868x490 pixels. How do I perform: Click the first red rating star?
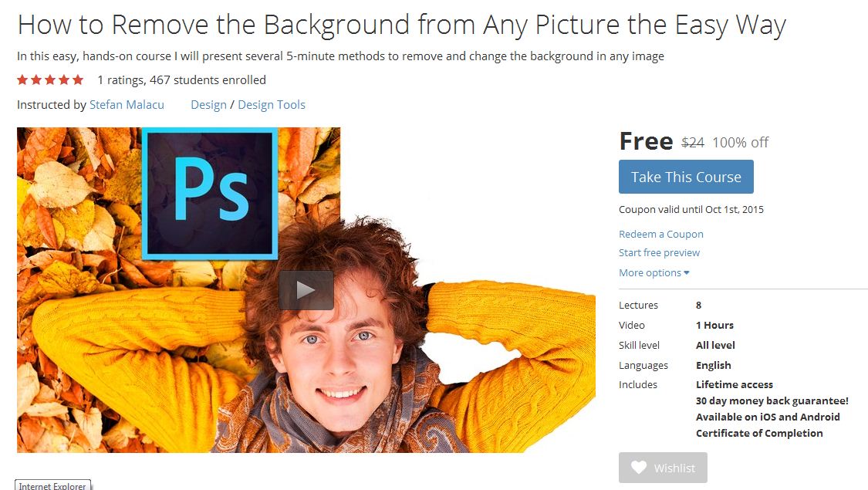point(22,79)
